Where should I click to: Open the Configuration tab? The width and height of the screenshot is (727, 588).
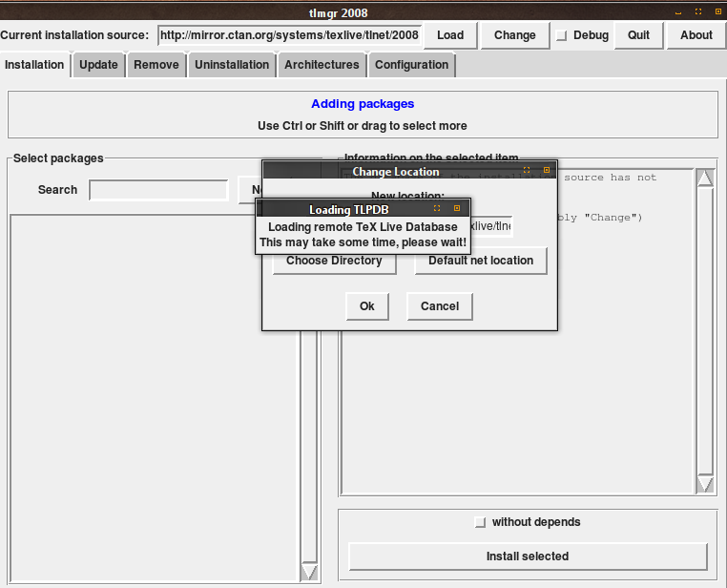(x=412, y=65)
